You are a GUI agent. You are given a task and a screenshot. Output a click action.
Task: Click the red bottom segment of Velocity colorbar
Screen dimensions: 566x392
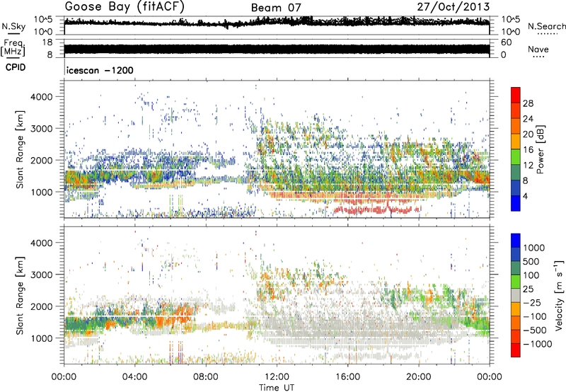(x=516, y=350)
